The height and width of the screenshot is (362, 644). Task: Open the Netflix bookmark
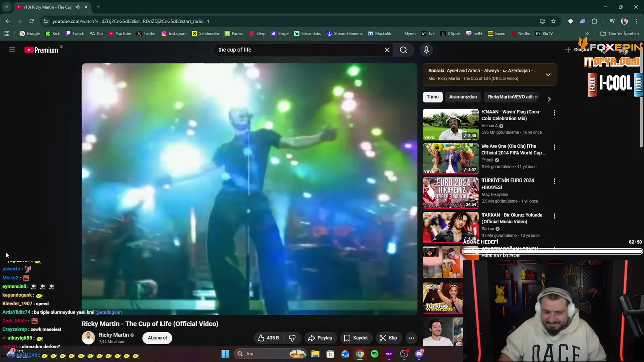[520, 34]
